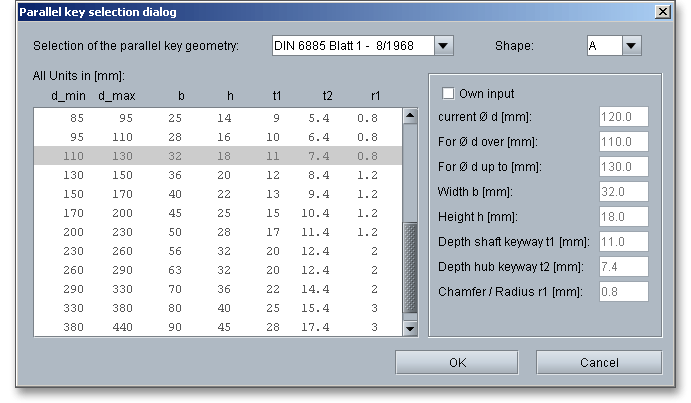Select the row with d_min 85
Screen dimensions: 691x403
218,118
